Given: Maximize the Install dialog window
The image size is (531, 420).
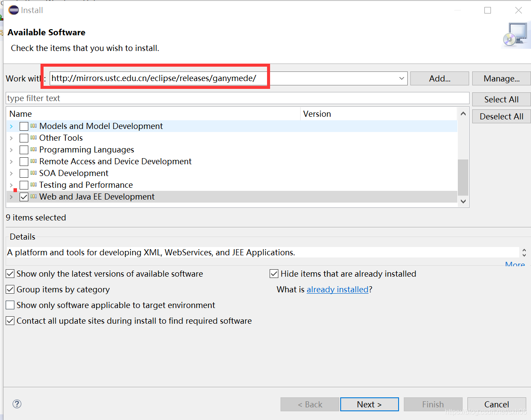Looking at the screenshot, I should click(x=488, y=10).
